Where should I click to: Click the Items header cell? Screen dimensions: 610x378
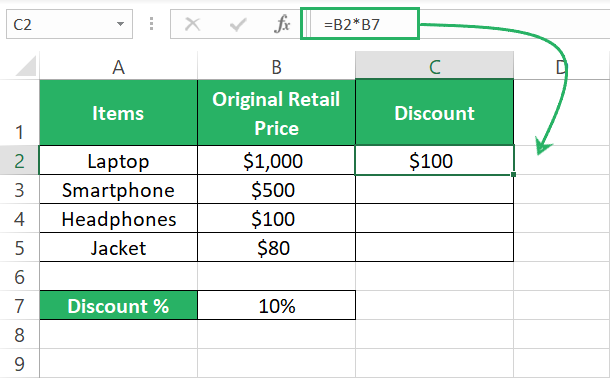pyautogui.click(x=118, y=113)
